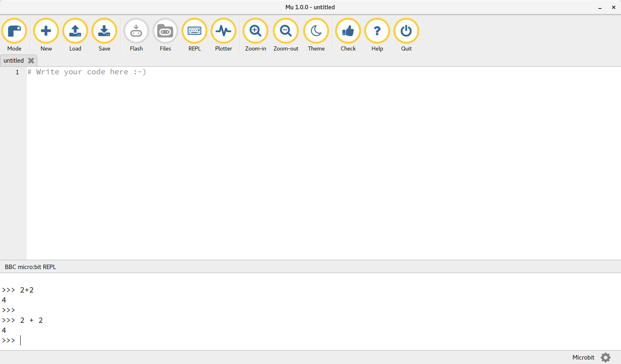The image size is (621, 364).
Task: Open Mu settings via gear icon
Action: (x=606, y=358)
